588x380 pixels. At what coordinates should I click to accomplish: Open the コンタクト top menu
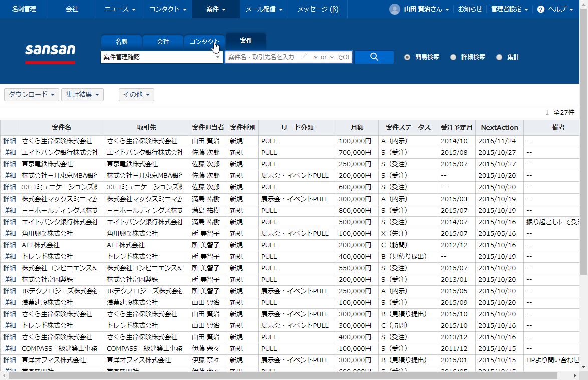point(168,9)
